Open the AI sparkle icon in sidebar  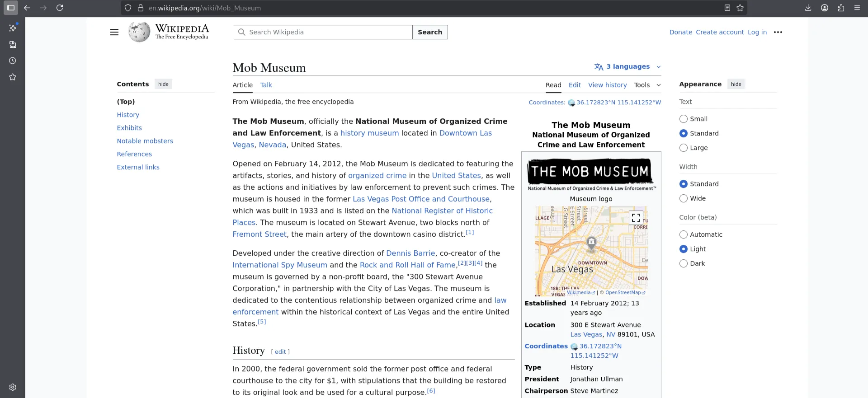pos(13,28)
